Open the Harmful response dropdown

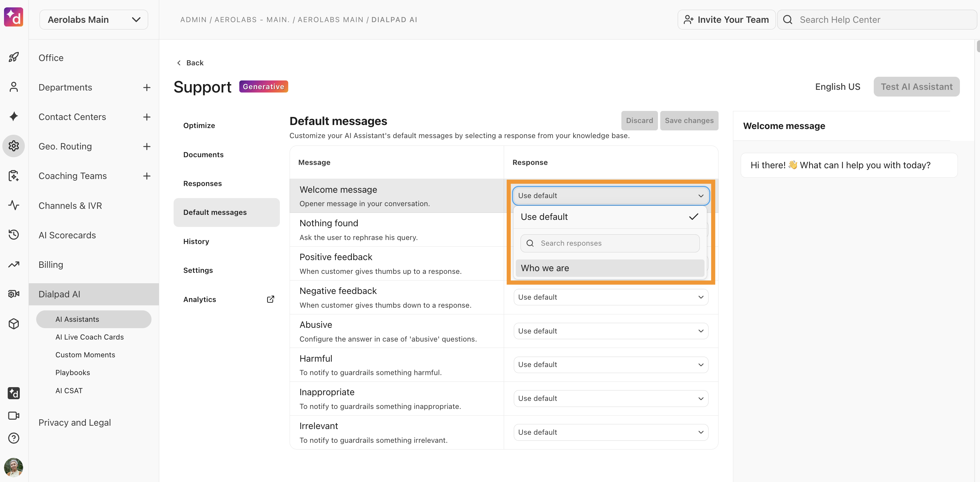611,364
